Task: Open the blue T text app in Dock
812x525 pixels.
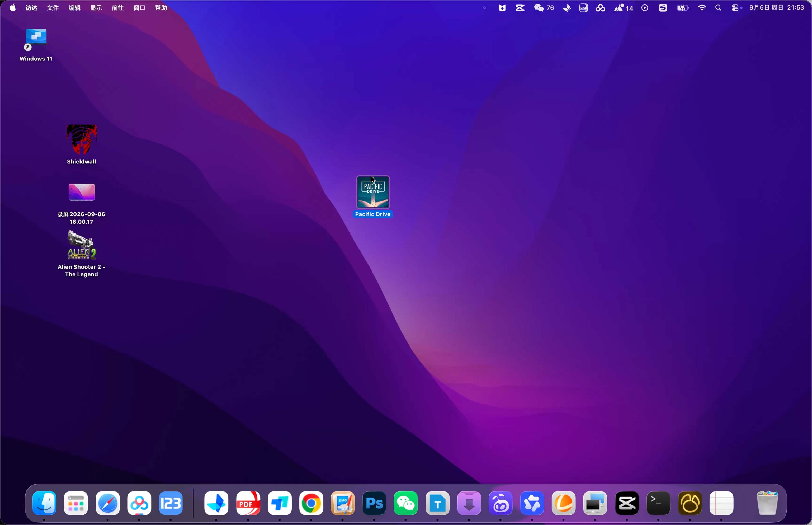Action: (437, 503)
